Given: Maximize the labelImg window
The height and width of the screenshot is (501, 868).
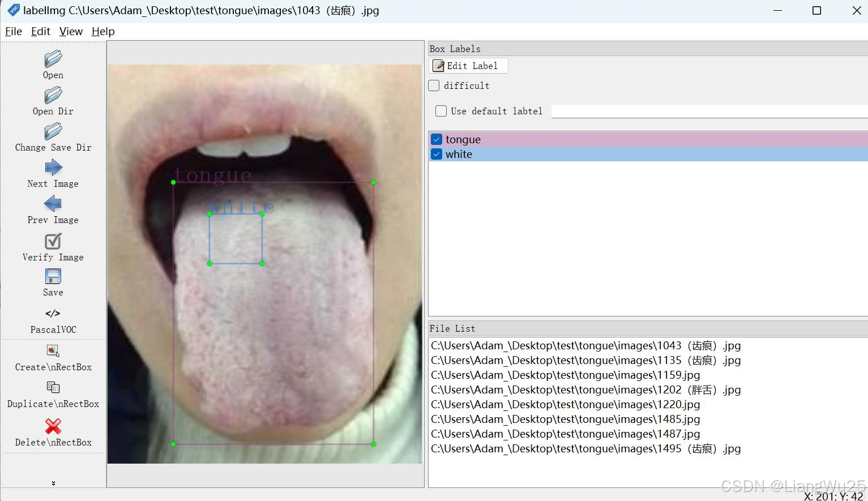Looking at the screenshot, I should click(x=816, y=10).
